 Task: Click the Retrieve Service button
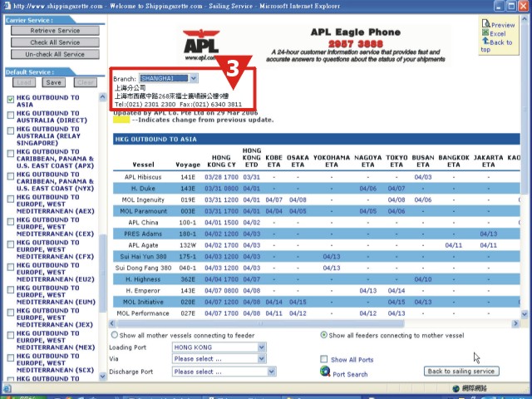[x=55, y=31]
